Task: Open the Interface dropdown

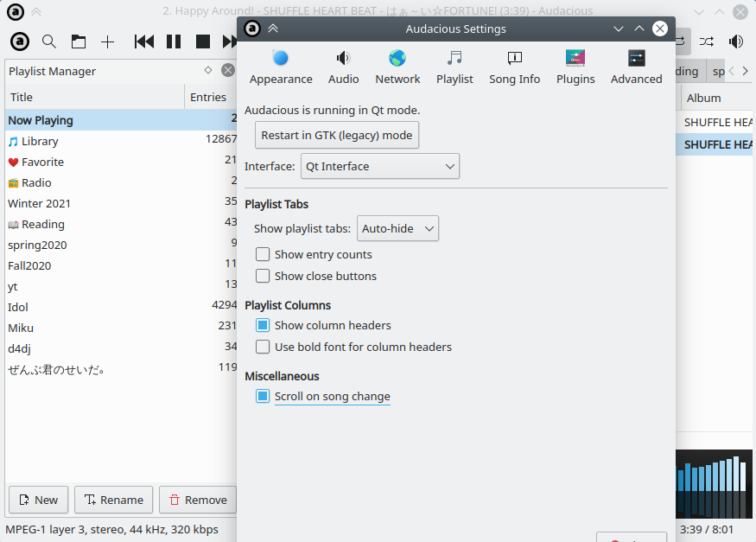Action: point(380,166)
